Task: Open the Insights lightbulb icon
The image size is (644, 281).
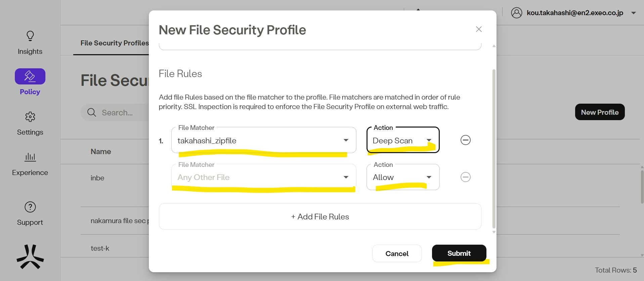Action: [30, 36]
